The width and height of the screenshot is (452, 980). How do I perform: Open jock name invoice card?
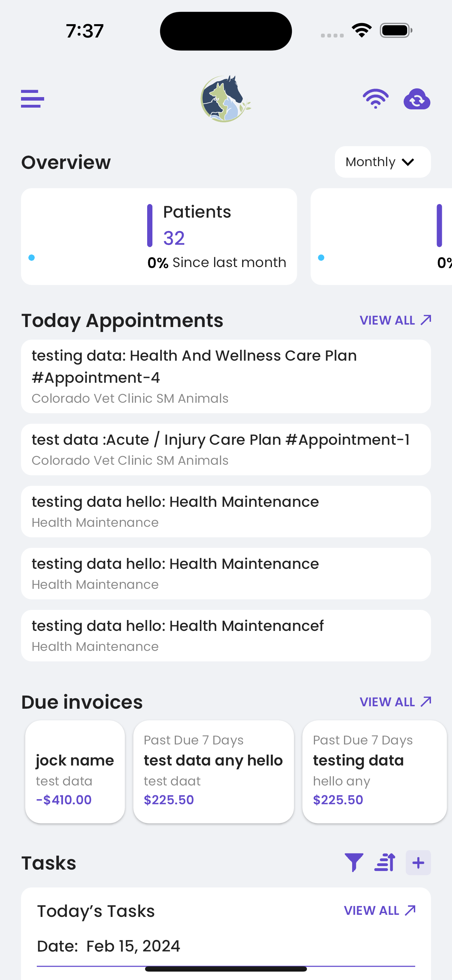click(75, 771)
